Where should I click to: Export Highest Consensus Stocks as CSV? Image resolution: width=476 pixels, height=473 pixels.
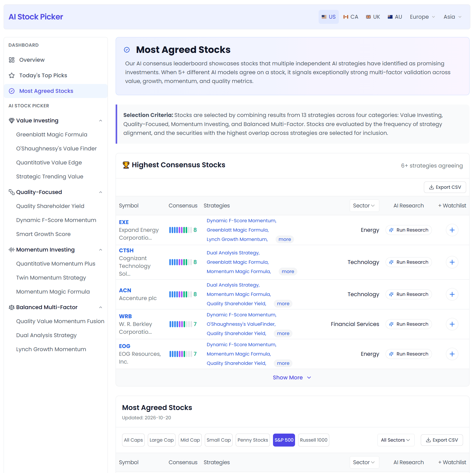pos(445,187)
